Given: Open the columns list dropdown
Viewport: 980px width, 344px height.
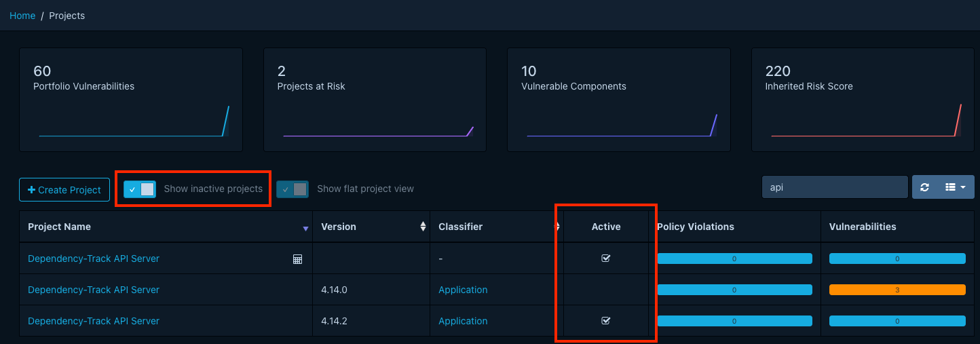Looking at the screenshot, I should (955, 187).
